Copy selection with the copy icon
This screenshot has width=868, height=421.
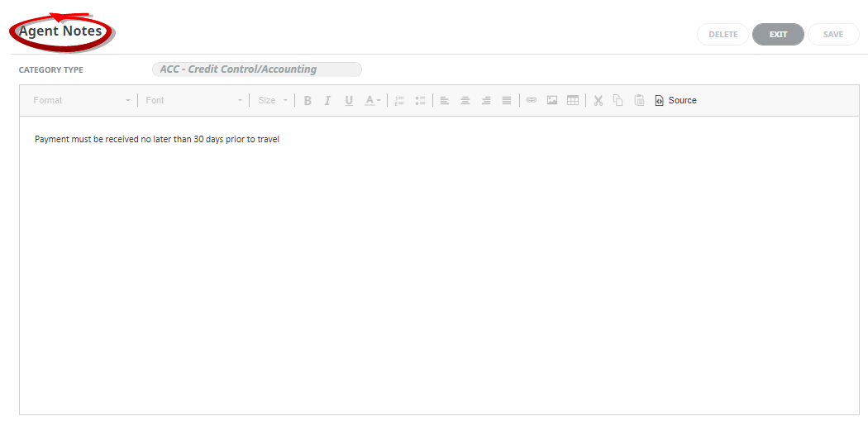(618, 101)
